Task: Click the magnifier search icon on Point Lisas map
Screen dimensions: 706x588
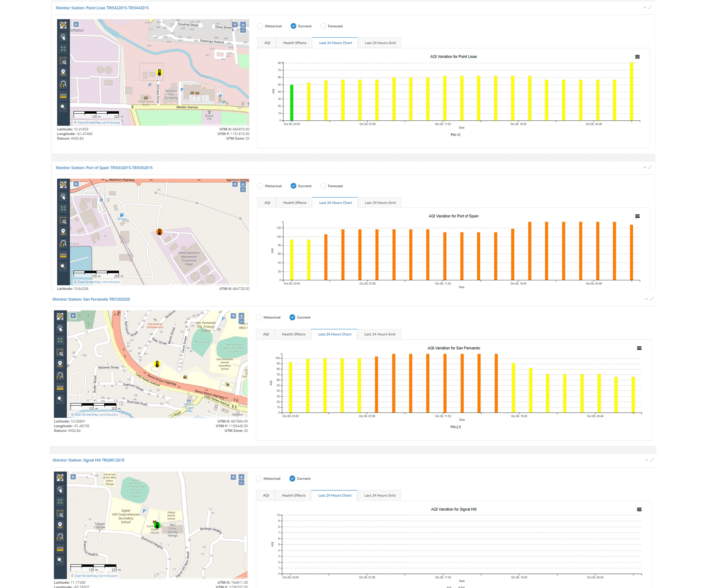Action: [63, 107]
